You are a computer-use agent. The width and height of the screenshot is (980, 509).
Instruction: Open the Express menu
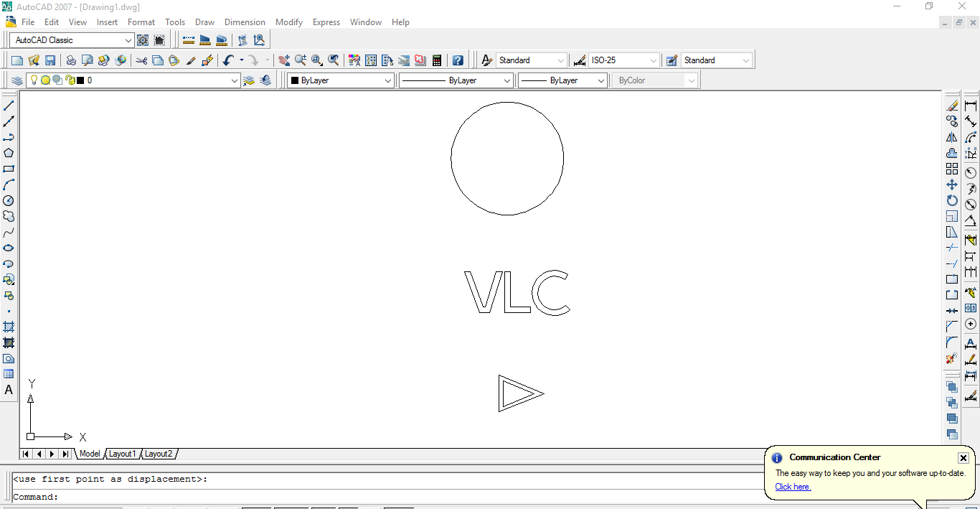point(326,22)
